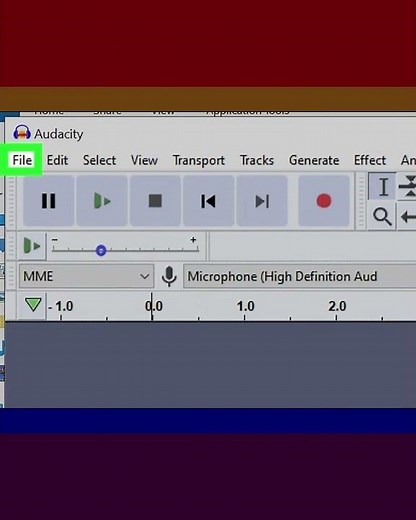Screen dimensions: 416x520
Task: Click the playback speed slider knob
Action: pos(101,250)
